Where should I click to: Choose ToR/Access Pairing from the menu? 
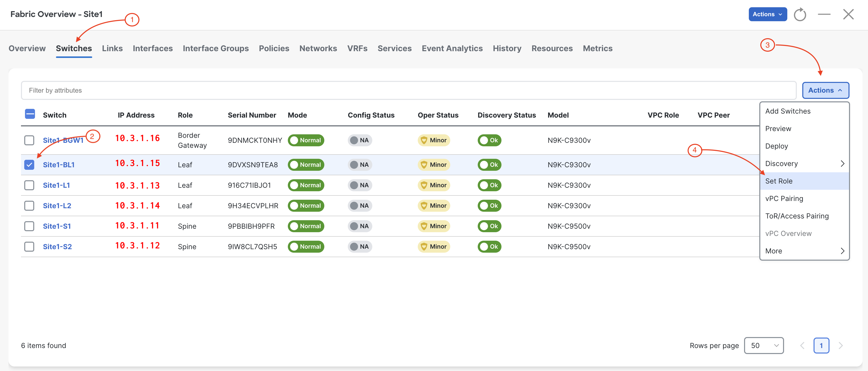tap(804, 216)
